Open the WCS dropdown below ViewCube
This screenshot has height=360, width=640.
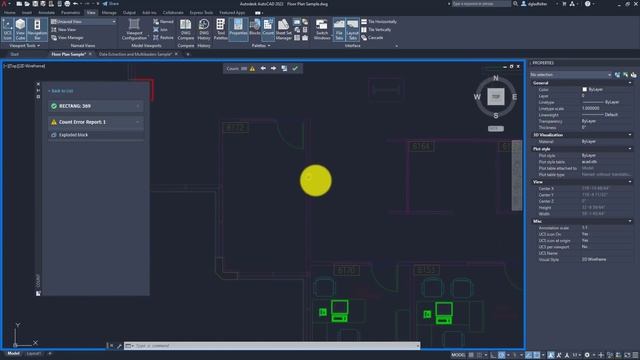click(496, 129)
